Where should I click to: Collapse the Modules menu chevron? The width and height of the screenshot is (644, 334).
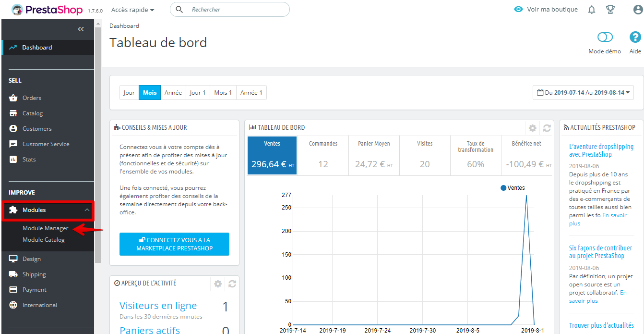87,210
